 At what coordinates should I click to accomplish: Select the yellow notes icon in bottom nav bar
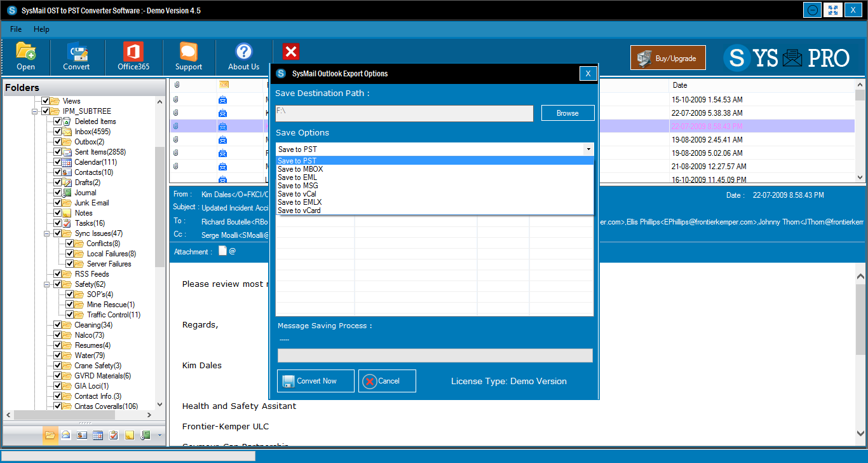(129, 435)
